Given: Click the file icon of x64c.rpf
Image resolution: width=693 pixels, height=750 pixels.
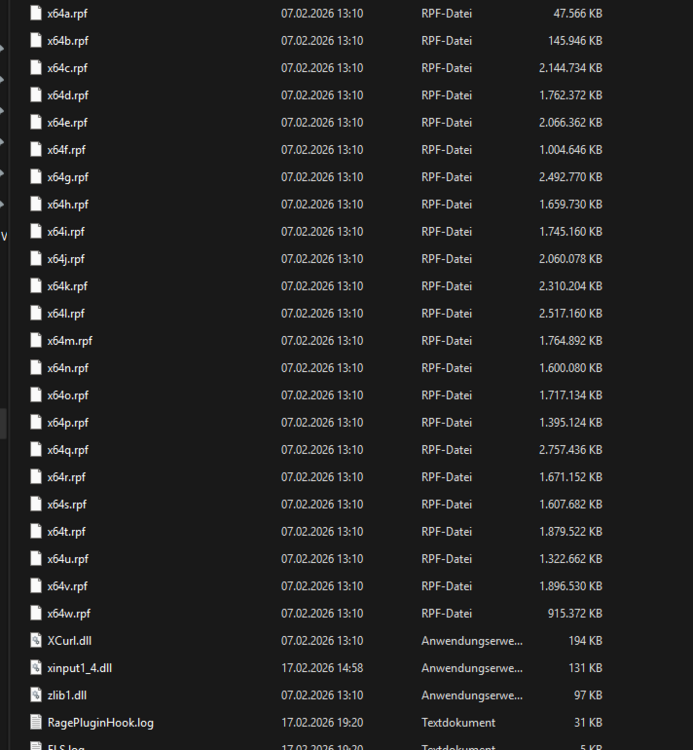Looking at the screenshot, I should click(36, 67).
